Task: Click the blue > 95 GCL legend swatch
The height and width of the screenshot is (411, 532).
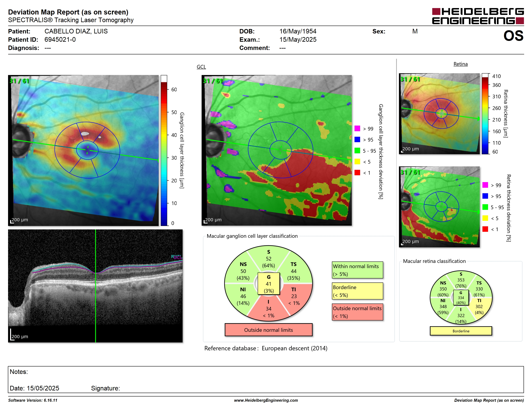Action: coord(357,139)
